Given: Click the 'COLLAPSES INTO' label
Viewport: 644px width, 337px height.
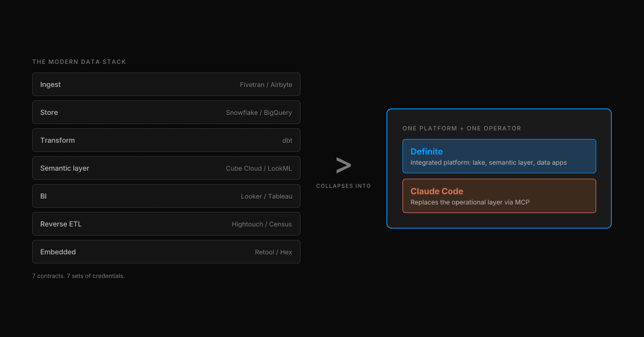Looking at the screenshot, I should pos(343,186).
